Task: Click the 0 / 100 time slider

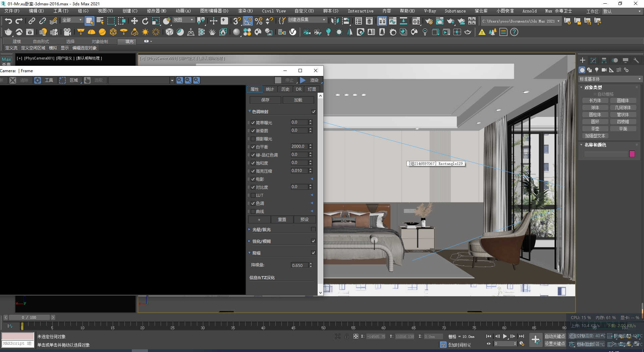Action: (x=29, y=317)
